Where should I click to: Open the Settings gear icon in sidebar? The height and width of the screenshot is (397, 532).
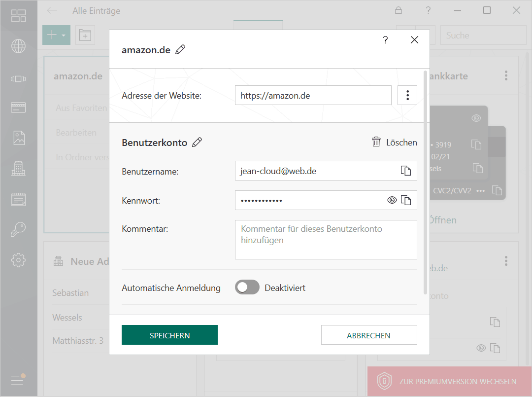pos(18,260)
